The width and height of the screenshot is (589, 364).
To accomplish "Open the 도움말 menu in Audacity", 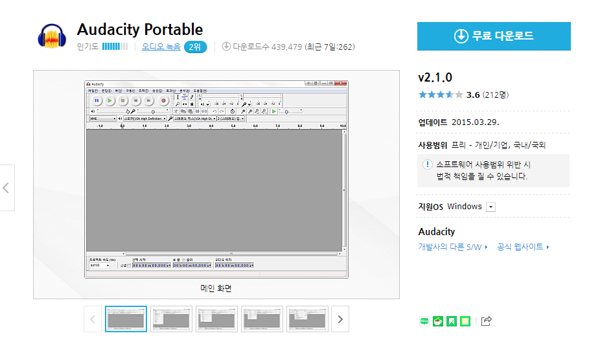I will pos(200,91).
